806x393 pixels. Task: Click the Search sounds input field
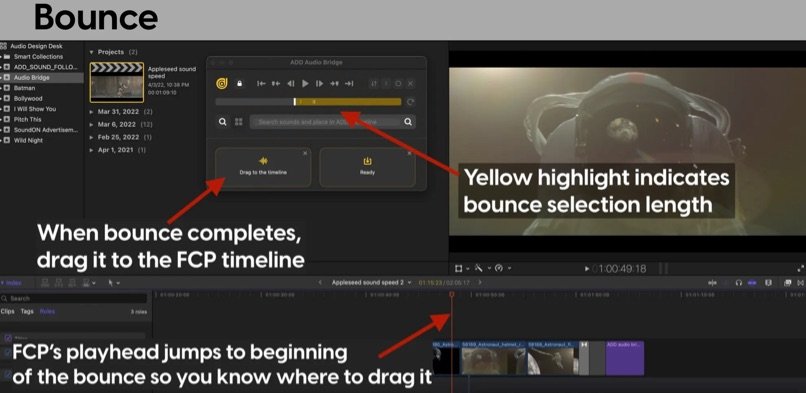tap(333, 122)
